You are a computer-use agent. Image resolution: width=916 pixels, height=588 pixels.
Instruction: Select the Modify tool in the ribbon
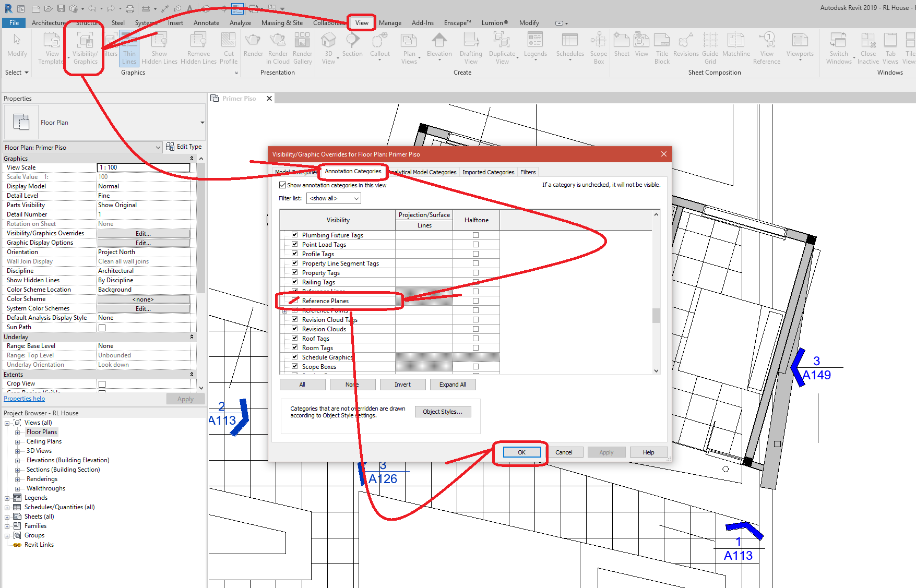click(17, 46)
